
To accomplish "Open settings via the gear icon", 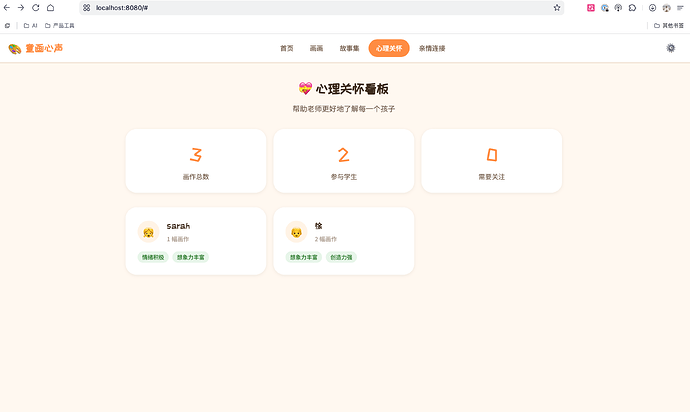I will [x=671, y=48].
